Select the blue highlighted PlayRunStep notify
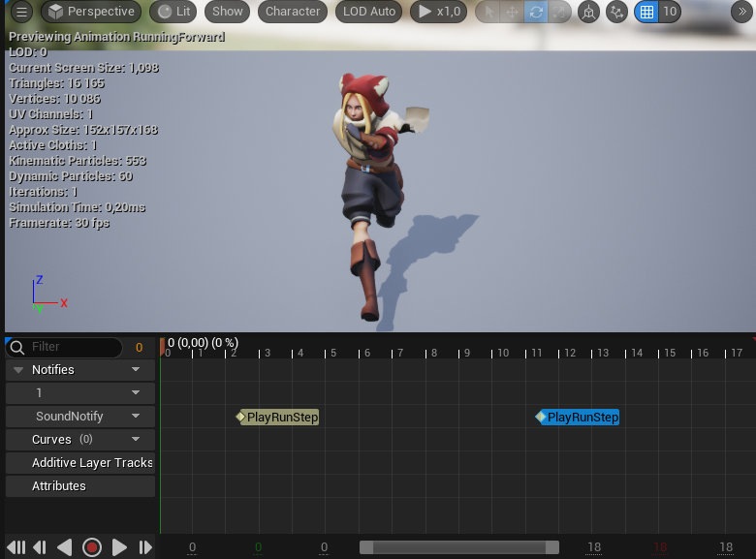Screen dimensions: 756x559 point(578,417)
